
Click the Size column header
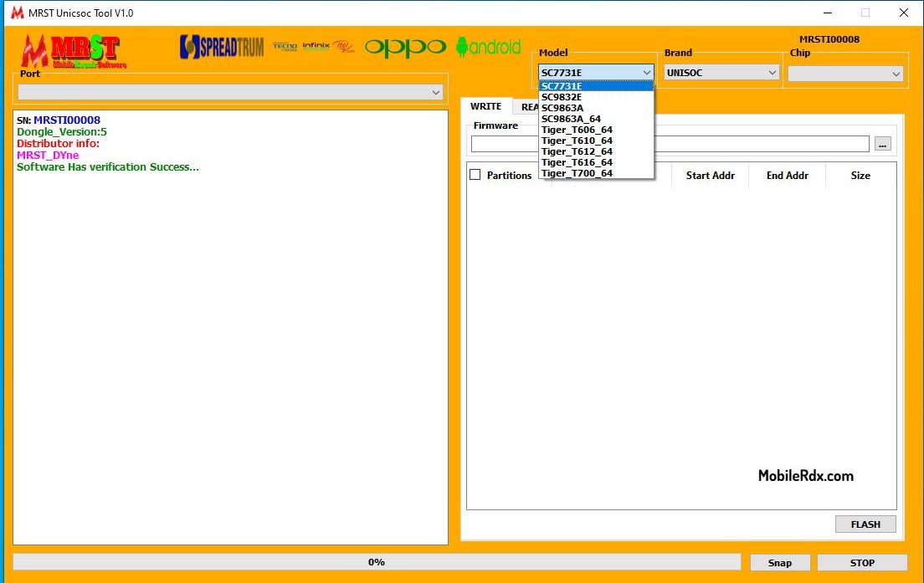tap(860, 176)
